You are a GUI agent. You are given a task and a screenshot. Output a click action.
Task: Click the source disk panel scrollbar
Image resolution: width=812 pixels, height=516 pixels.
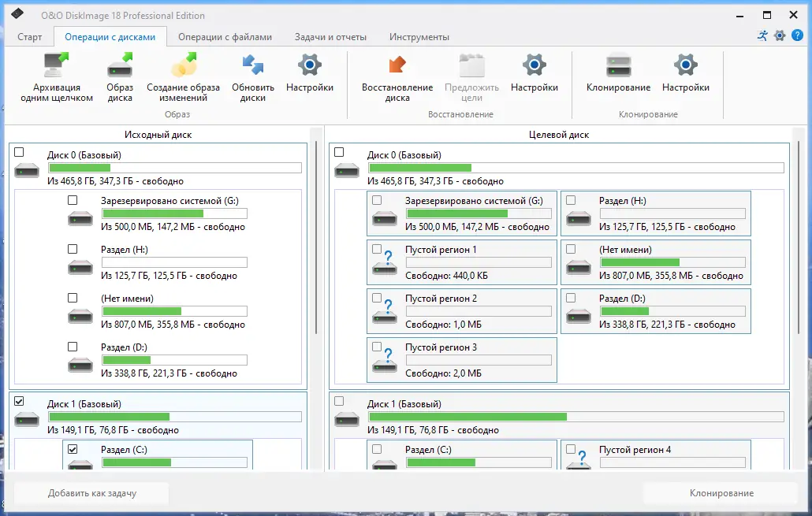point(316,238)
